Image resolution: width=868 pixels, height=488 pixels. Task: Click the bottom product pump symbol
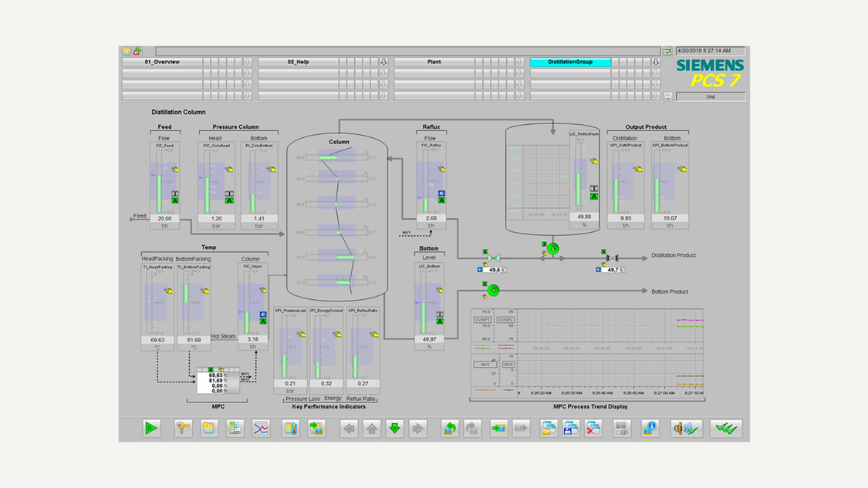493,291
